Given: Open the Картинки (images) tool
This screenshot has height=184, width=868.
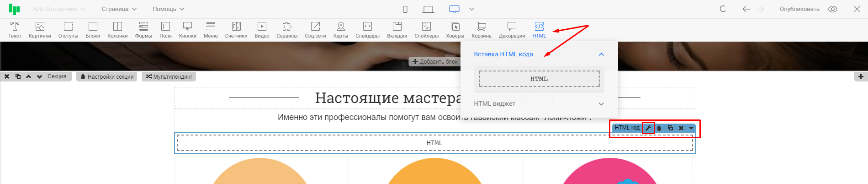Looking at the screenshot, I should tap(40, 30).
